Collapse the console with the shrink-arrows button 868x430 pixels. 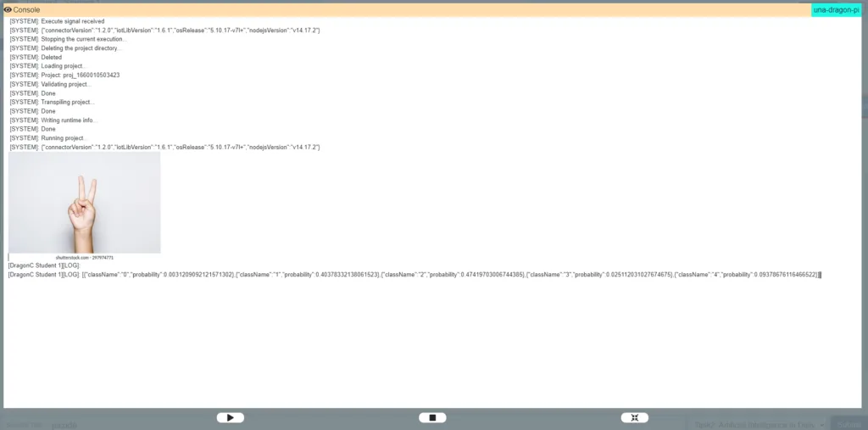pos(634,418)
